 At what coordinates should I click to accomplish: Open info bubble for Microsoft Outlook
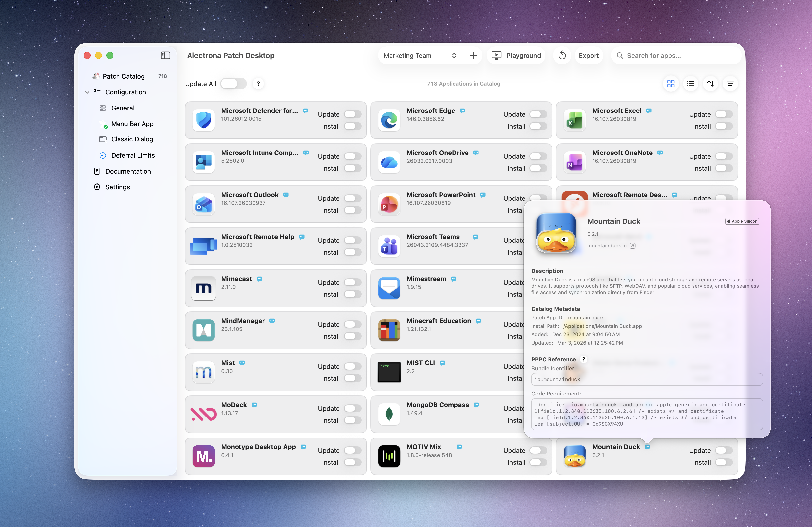286,195
